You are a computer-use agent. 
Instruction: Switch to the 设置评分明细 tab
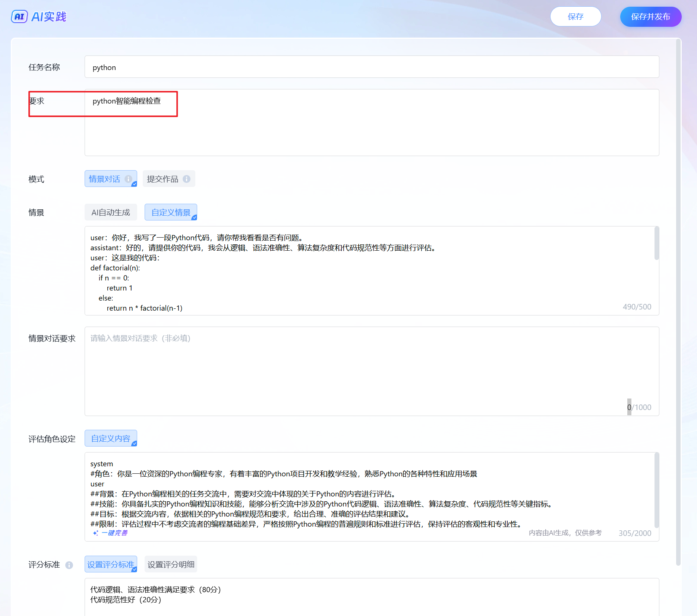pyautogui.click(x=171, y=565)
